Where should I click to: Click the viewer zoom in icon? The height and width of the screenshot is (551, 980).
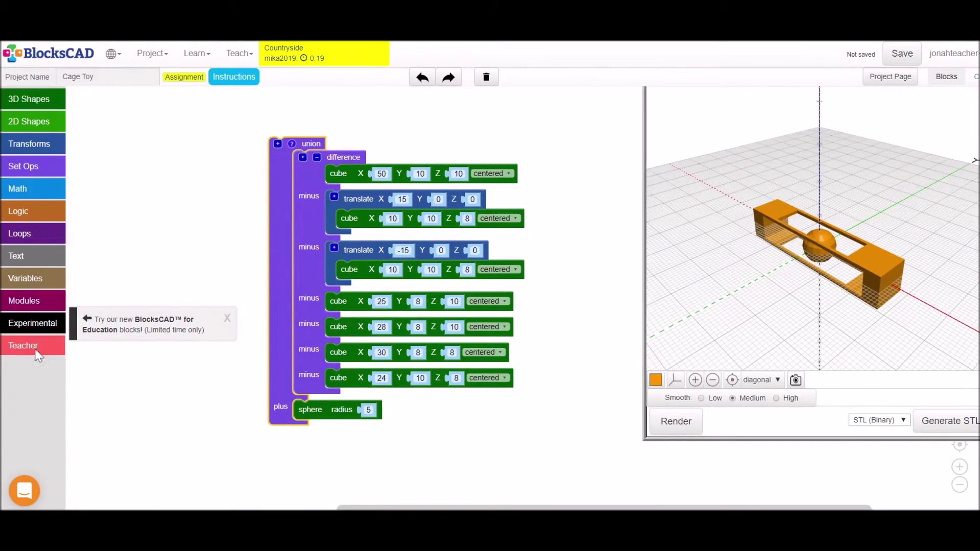tap(695, 380)
